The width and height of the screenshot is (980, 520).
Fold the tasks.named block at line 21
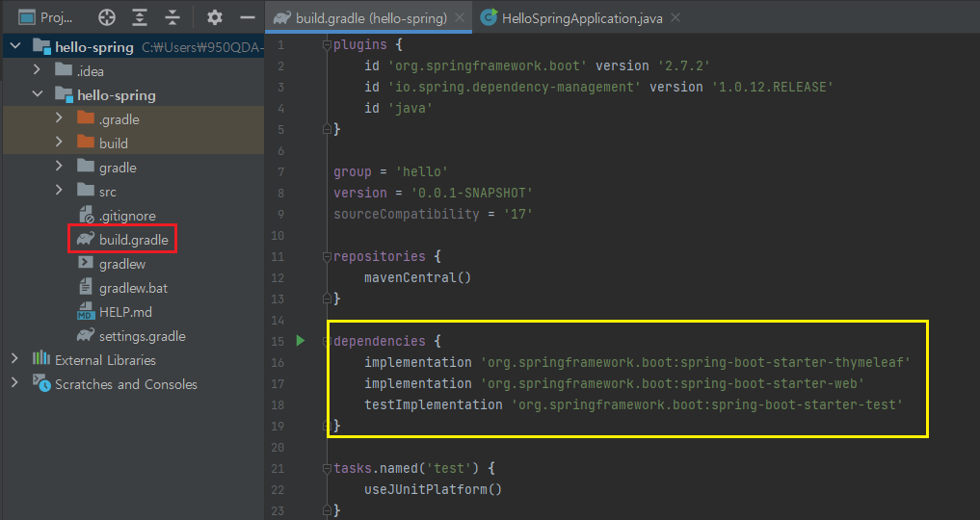327,468
